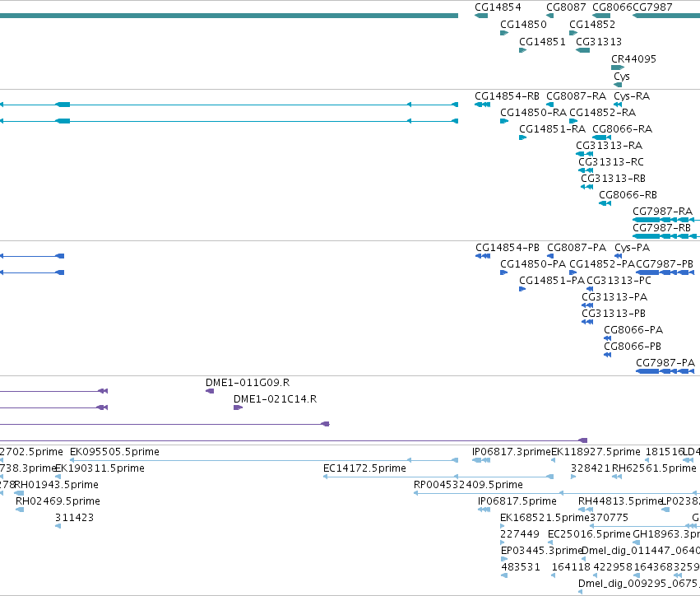Click EST EC25016.5prime

[x=589, y=534]
